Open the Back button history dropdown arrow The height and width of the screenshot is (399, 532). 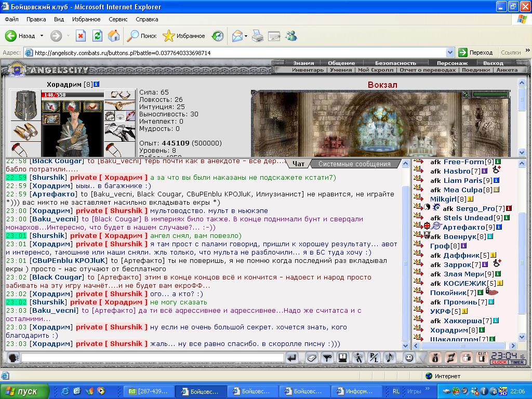pyautogui.click(x=42, y=36)
